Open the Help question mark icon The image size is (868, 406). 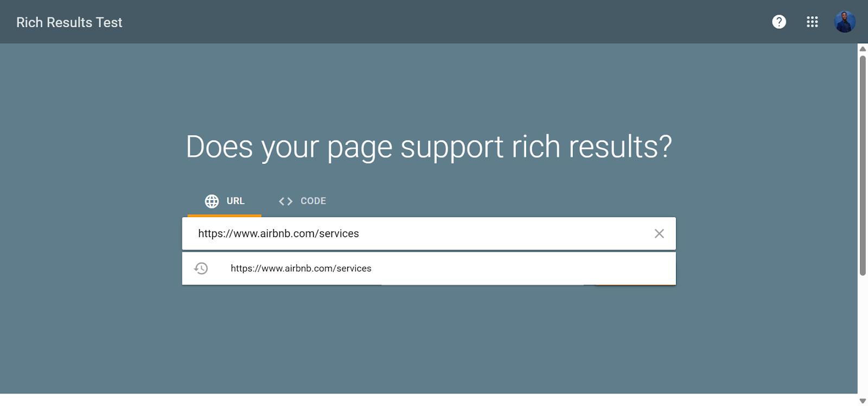coord(779,22)
